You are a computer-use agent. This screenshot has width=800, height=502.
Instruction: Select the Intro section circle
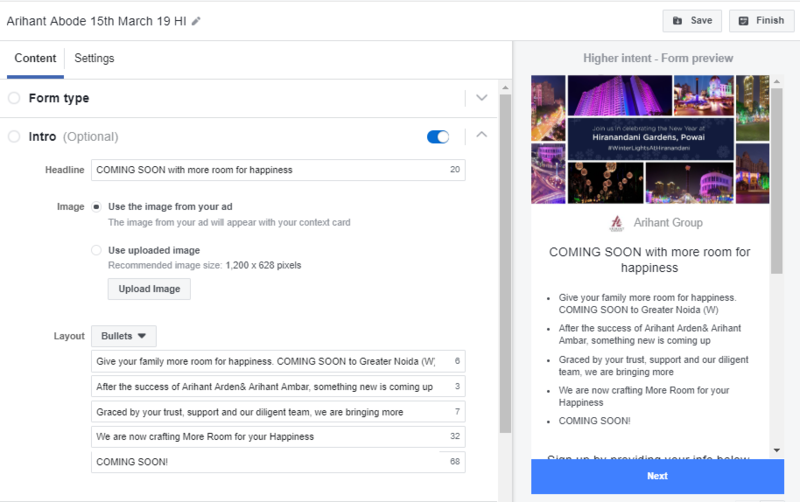coord(14,137)
